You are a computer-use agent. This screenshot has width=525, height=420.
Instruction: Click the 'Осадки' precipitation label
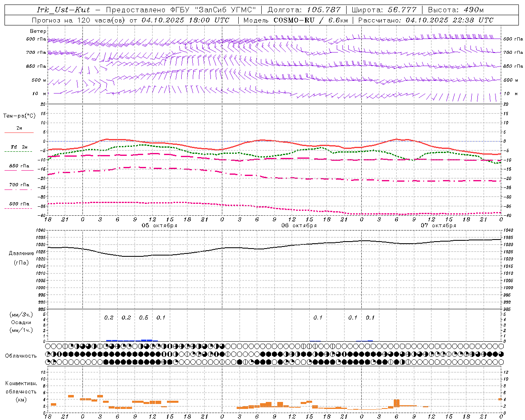[x=21, y=322]
